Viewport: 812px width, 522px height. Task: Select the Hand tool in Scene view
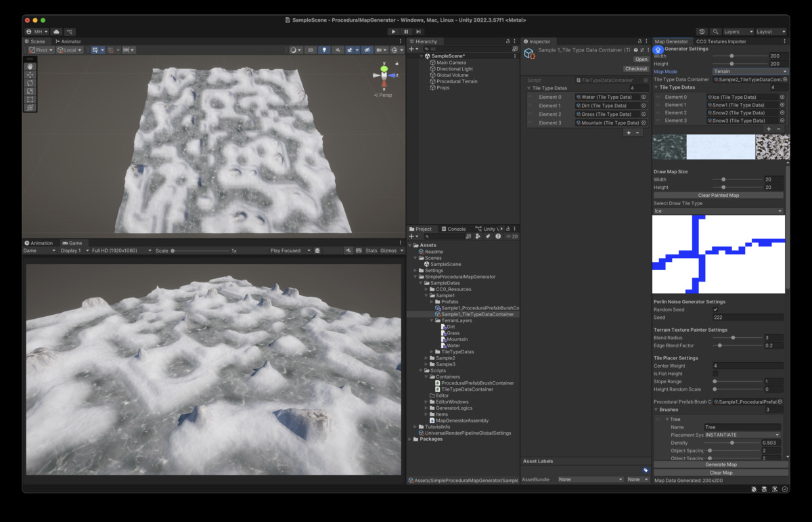[x=30, y=66]
